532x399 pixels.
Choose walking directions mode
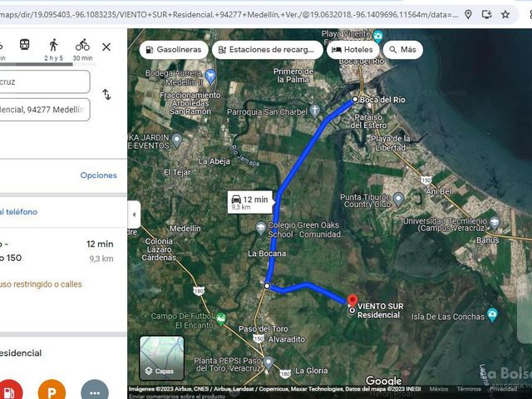53,49
